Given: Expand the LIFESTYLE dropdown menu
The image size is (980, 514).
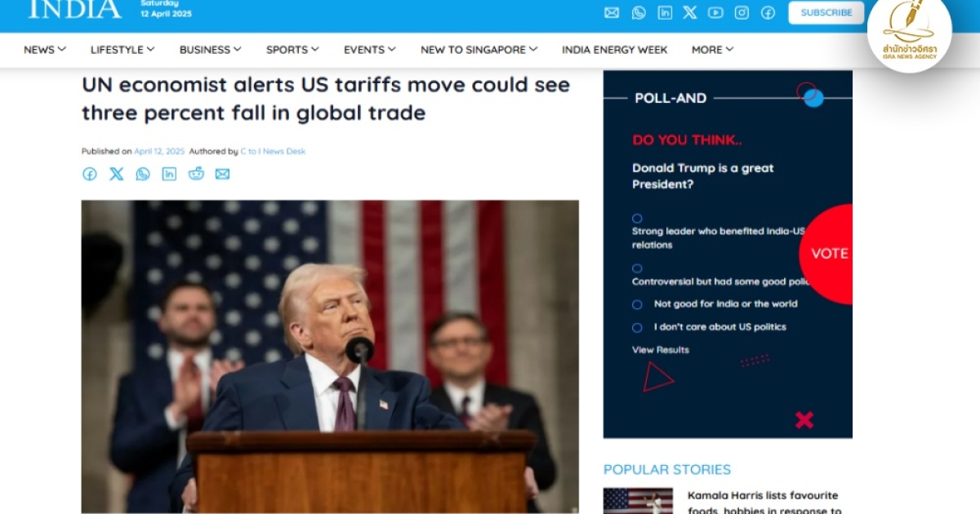Looking at the screenshot, I should tap(122, 50).
